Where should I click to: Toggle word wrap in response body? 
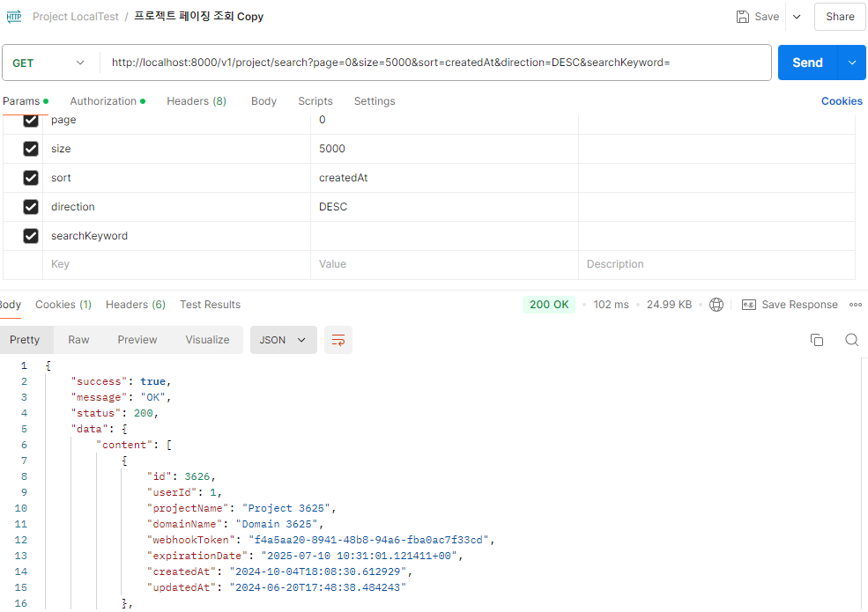[338, 340]
